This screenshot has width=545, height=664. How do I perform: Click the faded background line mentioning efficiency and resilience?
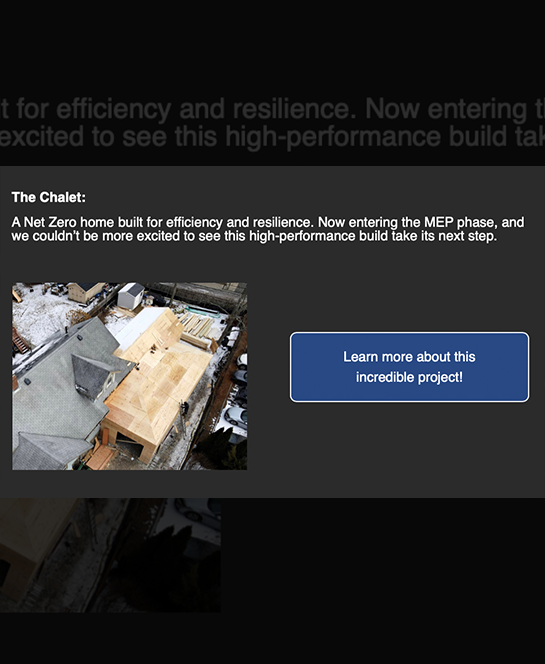click(x=272, y=109)
